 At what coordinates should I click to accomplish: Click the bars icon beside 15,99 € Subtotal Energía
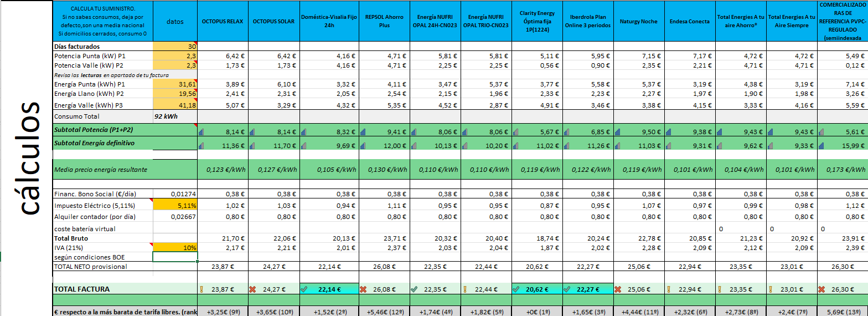pos(821,146)
